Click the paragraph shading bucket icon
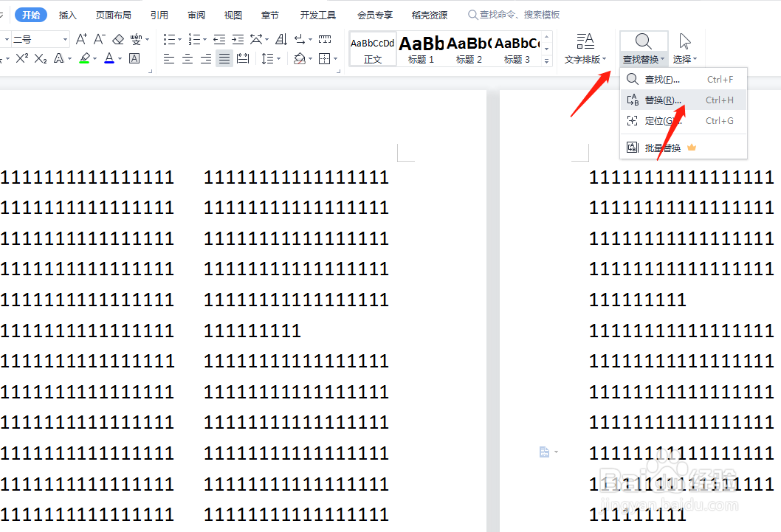Image resolution: width=781 pixels, height=532 pixels. 300,59
